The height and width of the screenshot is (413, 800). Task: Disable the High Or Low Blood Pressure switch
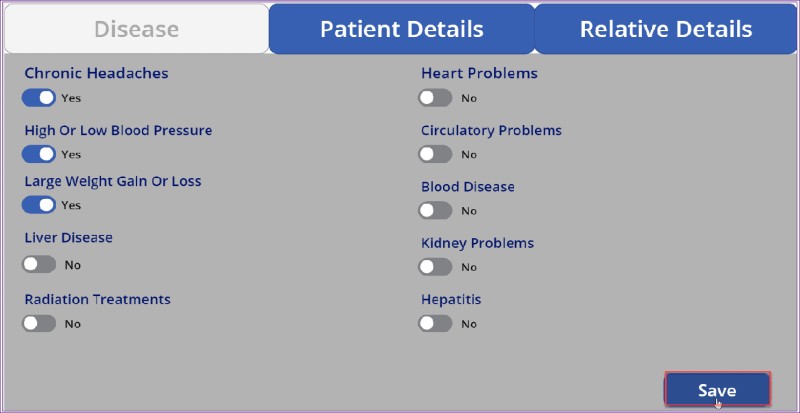[x=39, y=154]
